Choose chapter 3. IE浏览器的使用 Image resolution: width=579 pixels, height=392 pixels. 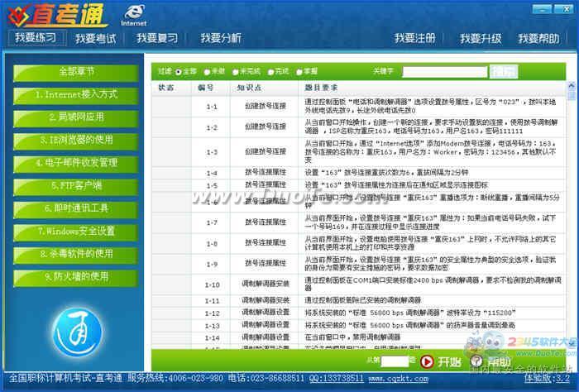pyautogui.click(x=76, y=141)
